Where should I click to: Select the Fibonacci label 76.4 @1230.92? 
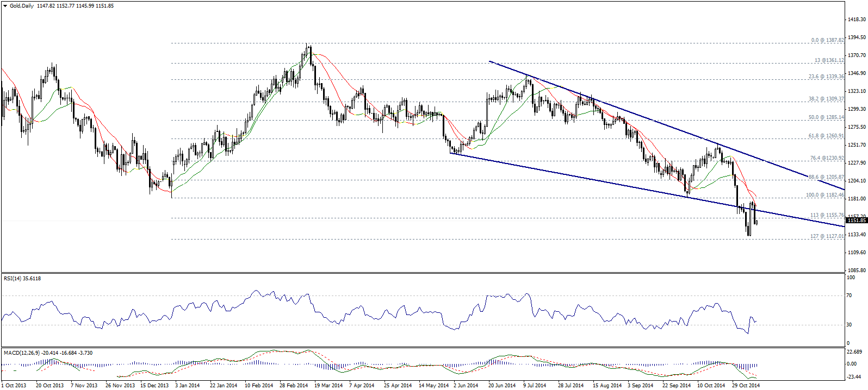(x=827, y=158)
